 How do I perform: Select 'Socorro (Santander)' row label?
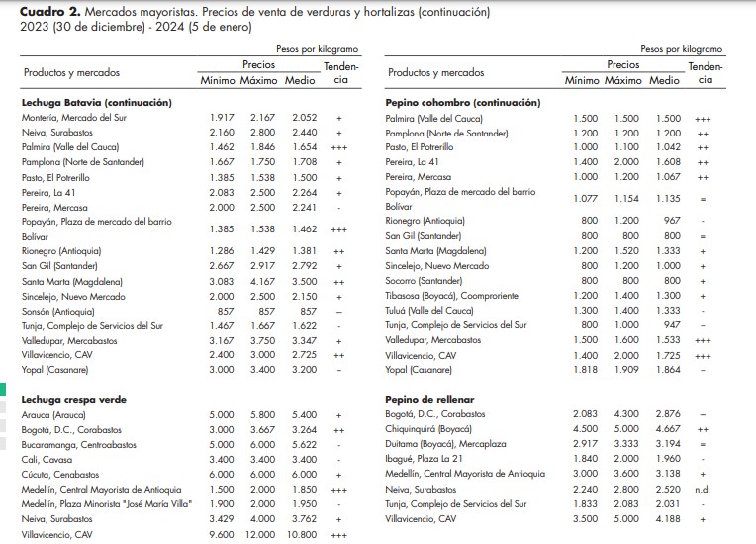424,281
